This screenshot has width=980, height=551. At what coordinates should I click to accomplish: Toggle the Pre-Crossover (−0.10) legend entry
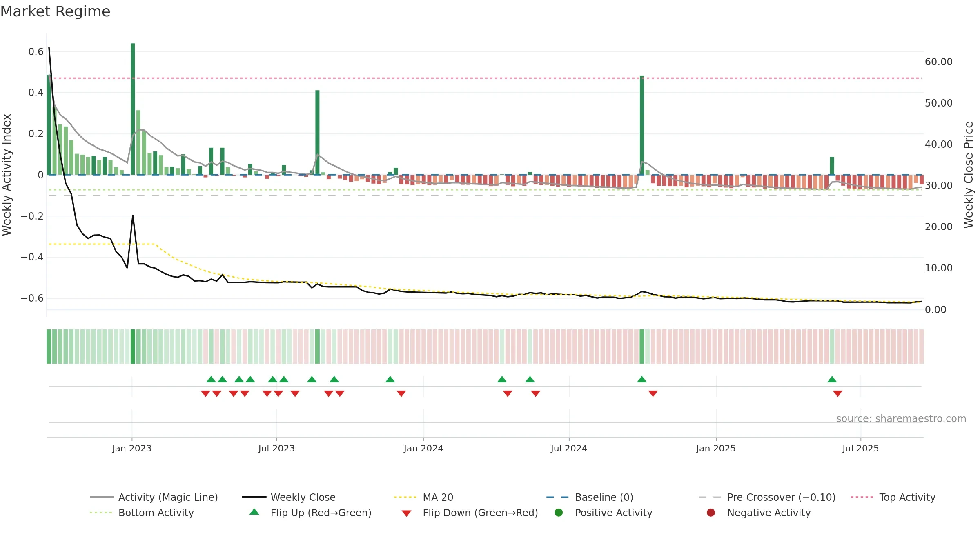pyautogui.click(x=767, y=497)
